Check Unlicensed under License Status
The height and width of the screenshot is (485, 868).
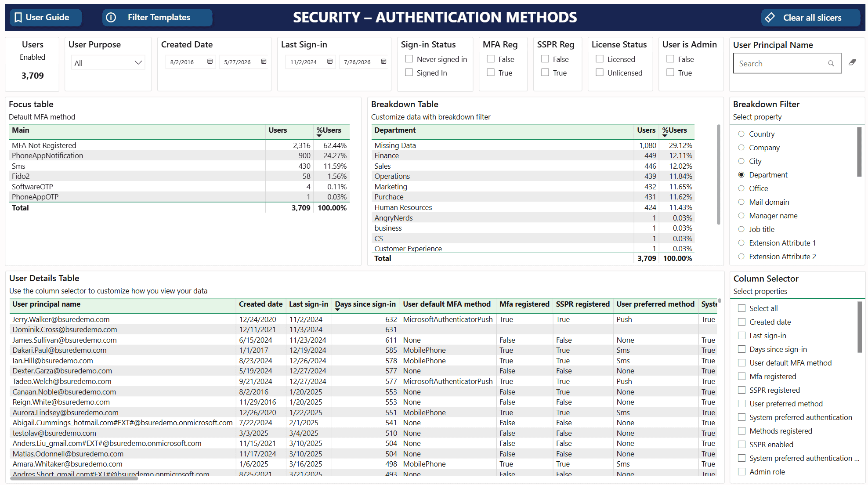coord(600,72)
